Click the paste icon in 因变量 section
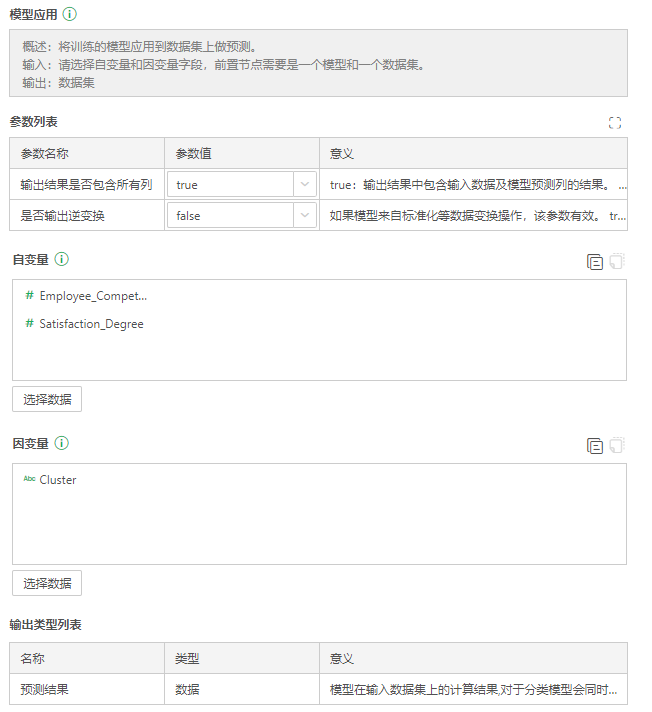652x712 pixels. point(616,446)
